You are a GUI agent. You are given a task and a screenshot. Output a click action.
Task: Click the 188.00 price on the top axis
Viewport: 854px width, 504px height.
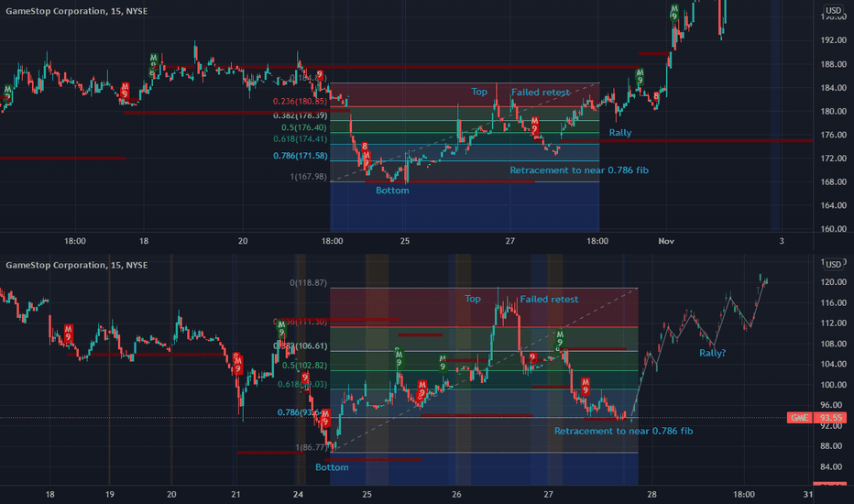click(x=833, y=64)
